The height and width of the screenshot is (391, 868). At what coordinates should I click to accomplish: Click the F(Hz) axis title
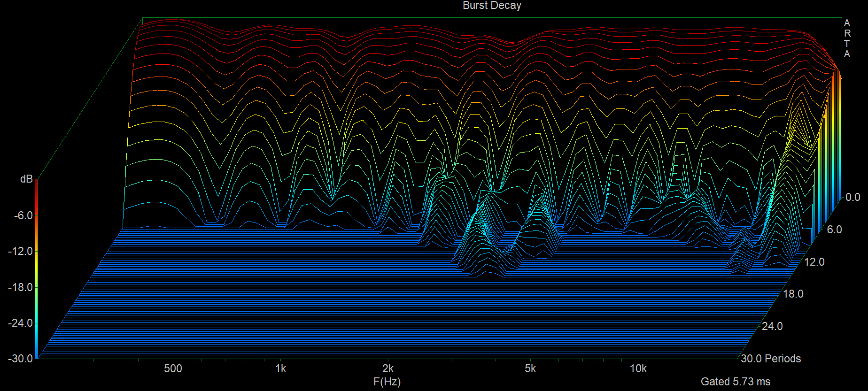click(x=387, y=382)
